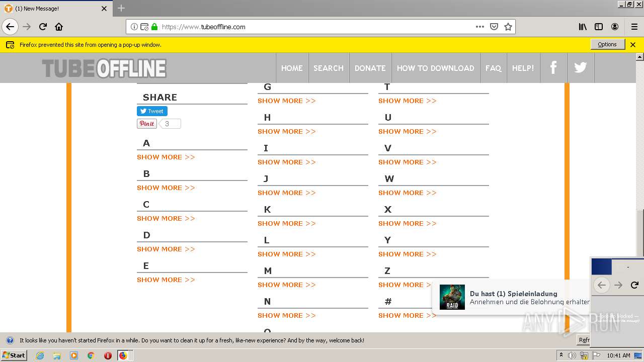Image resolution: width=644 pixels, height=362 pixels.
Task: Click Du hast (1) Spieleinladung notification text
Action: pyautogui.click(x=514, y=294)
